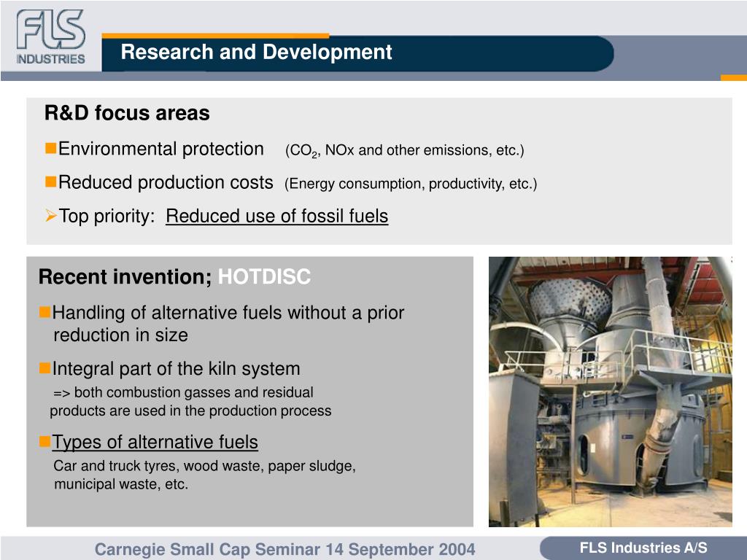Click the Energy consumption, productivity note

[411, 184]
